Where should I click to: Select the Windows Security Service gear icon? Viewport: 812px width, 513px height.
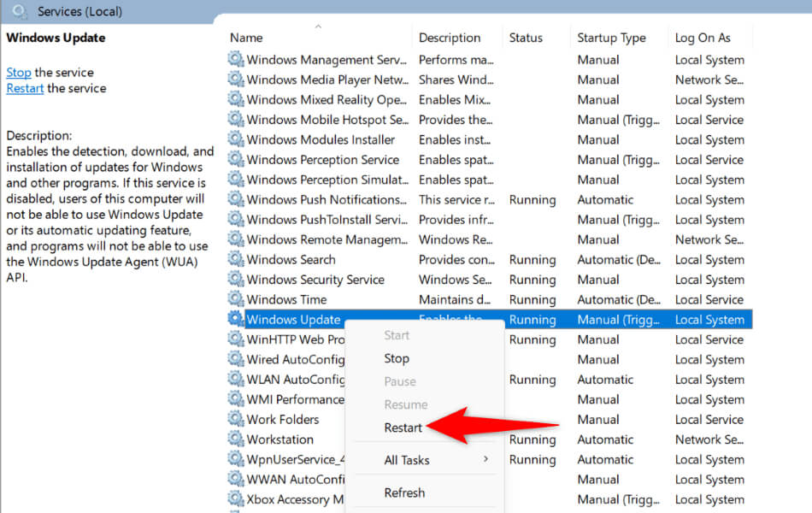[x=236, y=280]
